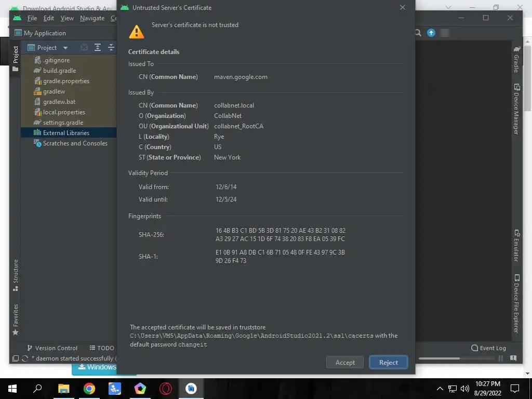Click the Expand All icon in Project panel

(97, 47)
